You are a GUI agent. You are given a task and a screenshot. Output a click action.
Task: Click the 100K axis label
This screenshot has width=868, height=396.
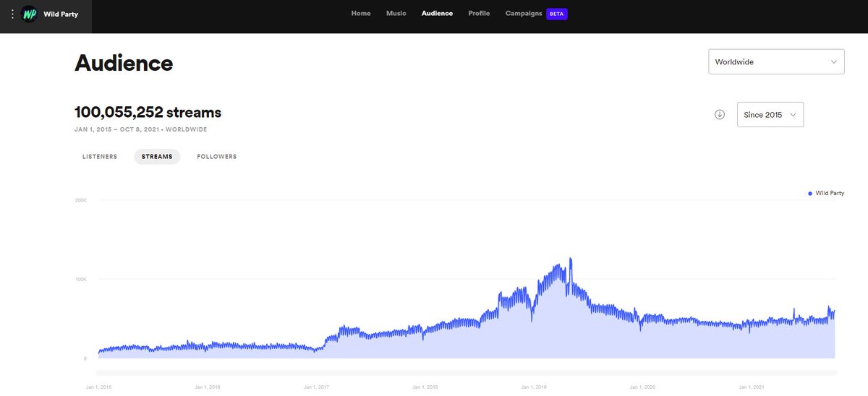(x=81, y=279)
